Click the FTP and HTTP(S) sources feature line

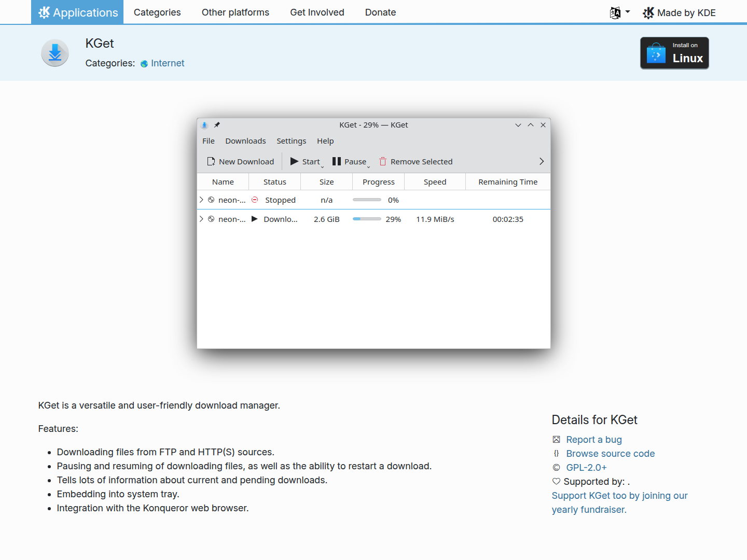point(166,452)
